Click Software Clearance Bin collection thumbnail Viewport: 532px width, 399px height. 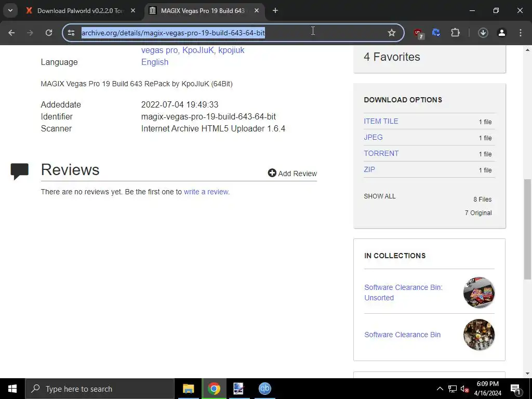tap(478, 335)
